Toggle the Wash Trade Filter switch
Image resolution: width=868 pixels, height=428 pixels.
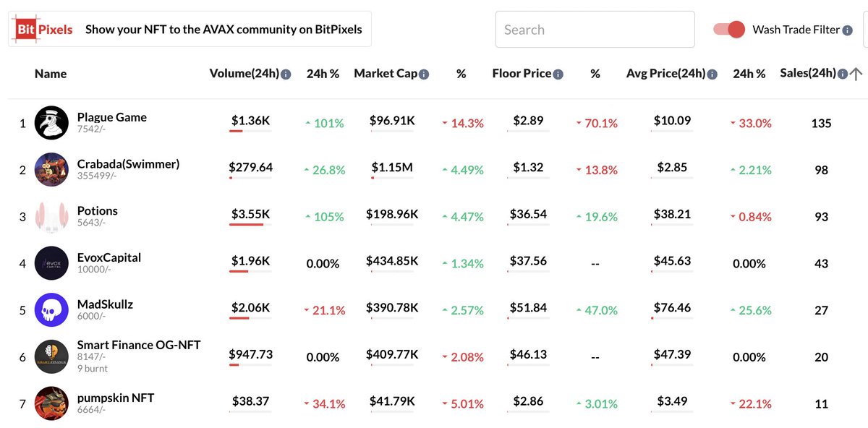(729, 29)
